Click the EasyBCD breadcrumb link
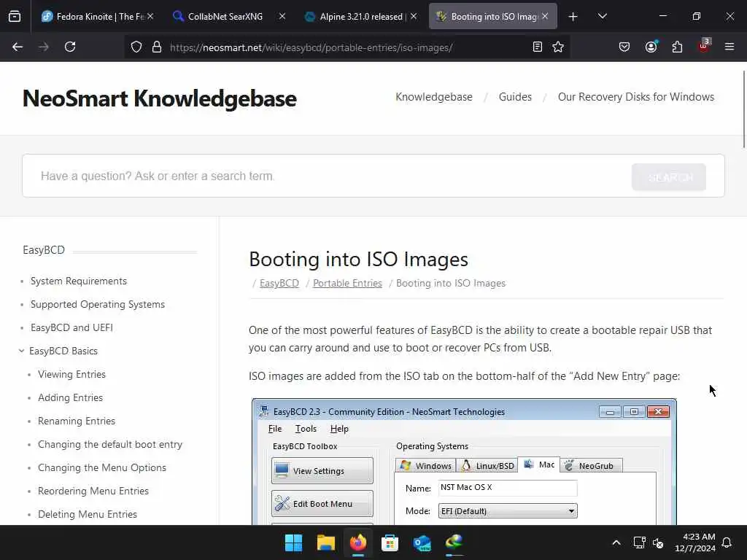This screenshot has height=560, width=747. [x=279, y=284]
